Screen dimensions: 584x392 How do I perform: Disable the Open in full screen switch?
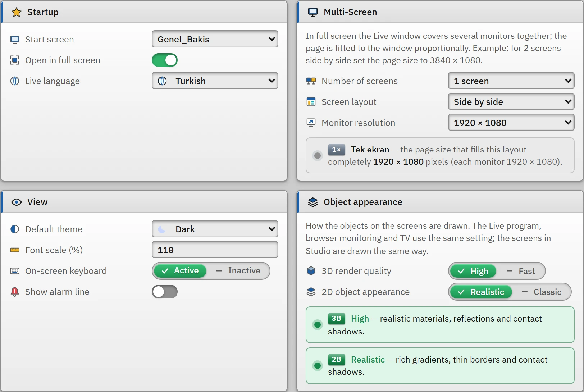(165, 60)
